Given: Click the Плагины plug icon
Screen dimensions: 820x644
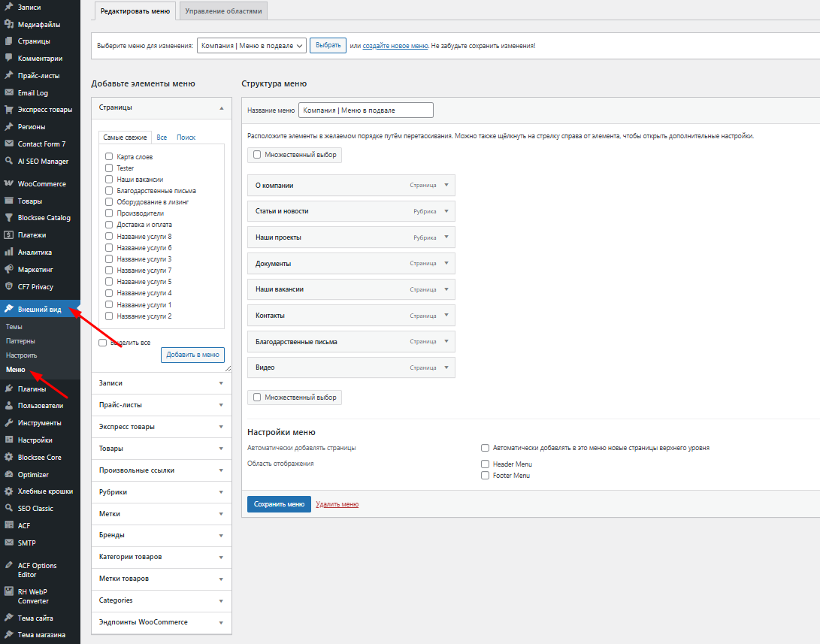Looking at the screenshot, I should tap(9, 389).
